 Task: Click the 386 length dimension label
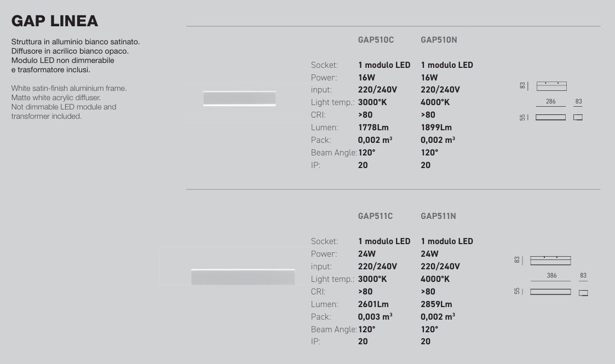click(x=551, y=275)
